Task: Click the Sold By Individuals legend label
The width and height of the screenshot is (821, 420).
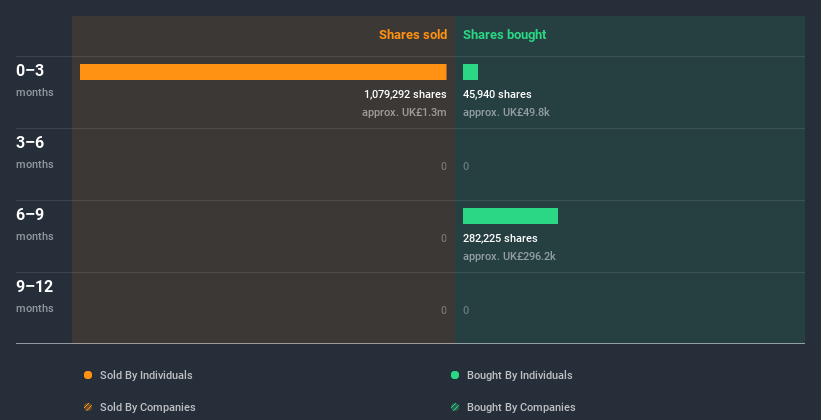Action: pyautogui.click(x=146, y=375)
